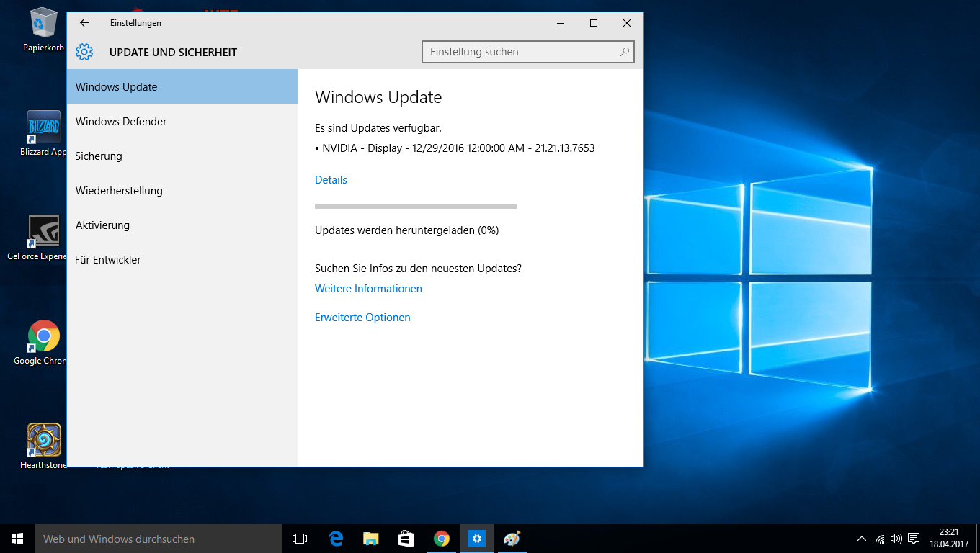This screenshot has width=980, height=553.
Task: Open the Für Entwickler section
Action: point(182,259)
